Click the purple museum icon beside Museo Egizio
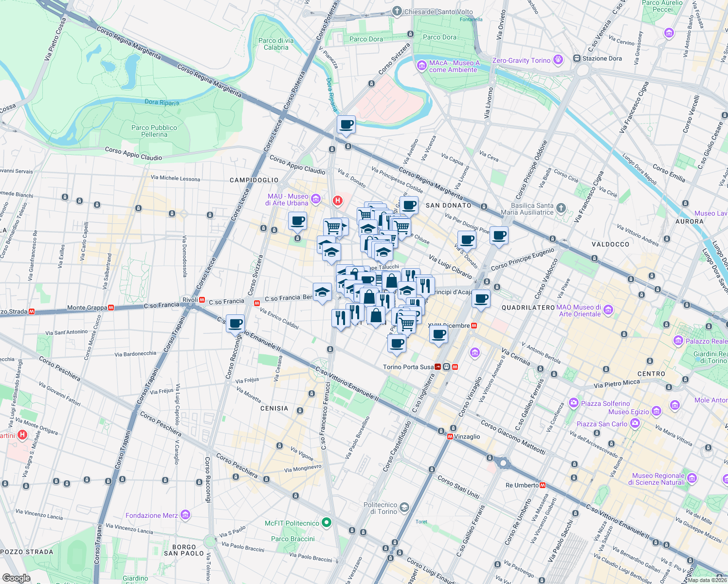This screenshot has height=584, width=728. coord(655,412)
